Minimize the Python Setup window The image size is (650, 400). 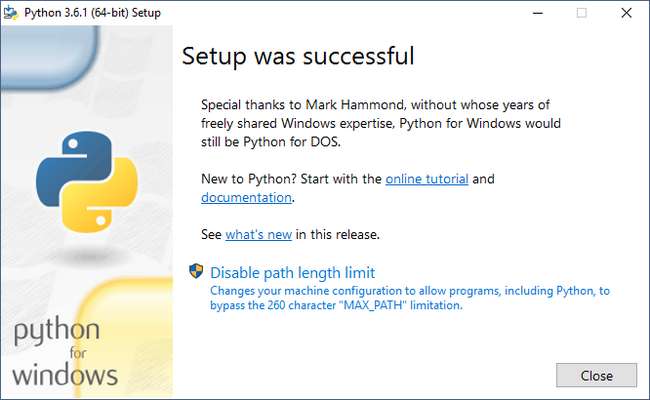click(x=535, y=12)
